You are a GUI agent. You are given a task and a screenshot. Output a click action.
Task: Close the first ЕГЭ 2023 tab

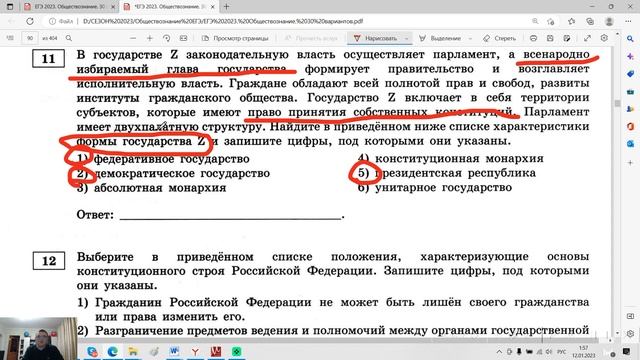pyautogui.click(x=113, y=7)
